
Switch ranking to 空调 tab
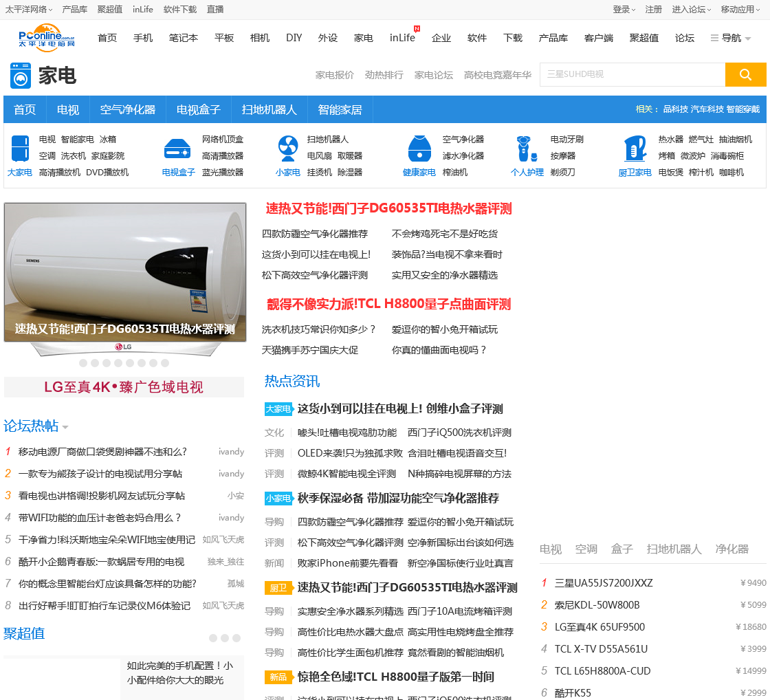(586, 549)
